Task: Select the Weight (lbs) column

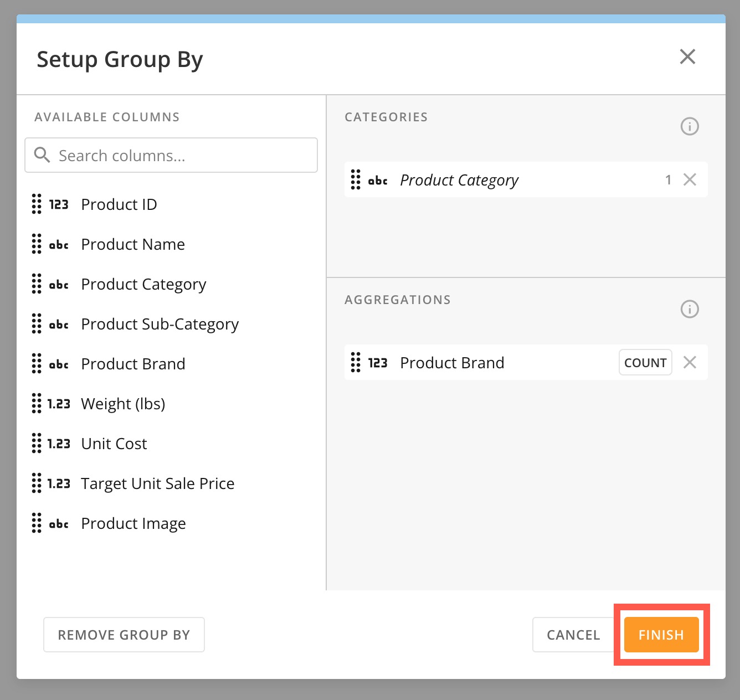Action: 123,404
